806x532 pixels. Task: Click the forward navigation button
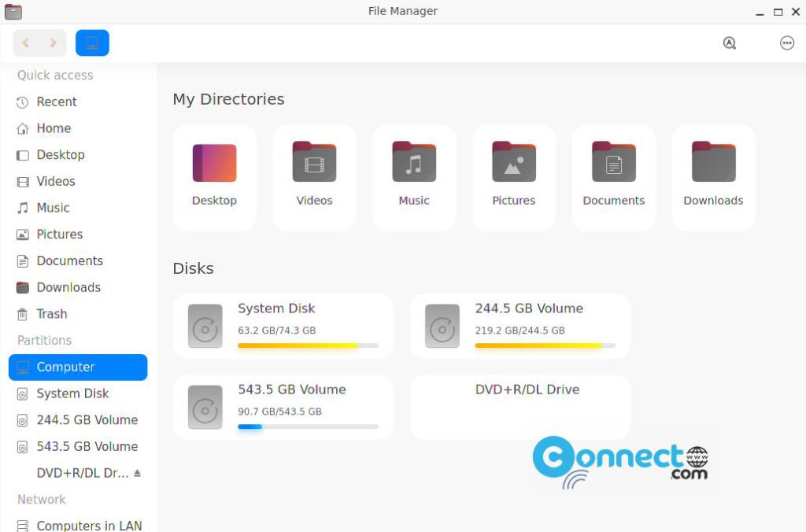click(52, 42)
